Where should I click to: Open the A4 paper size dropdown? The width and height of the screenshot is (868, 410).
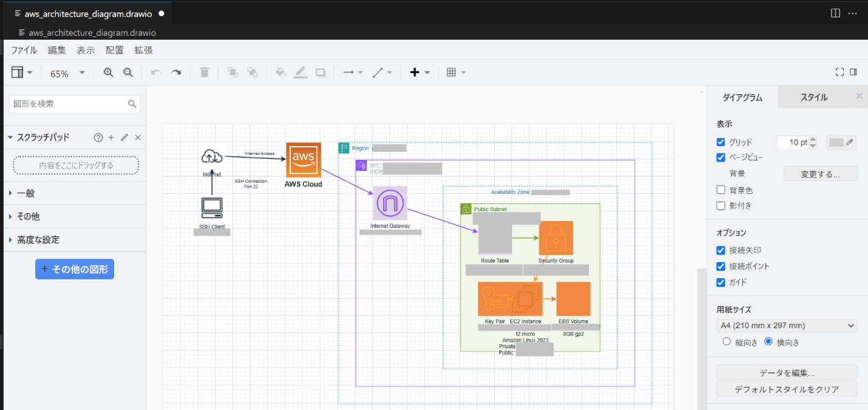[786, 326]
